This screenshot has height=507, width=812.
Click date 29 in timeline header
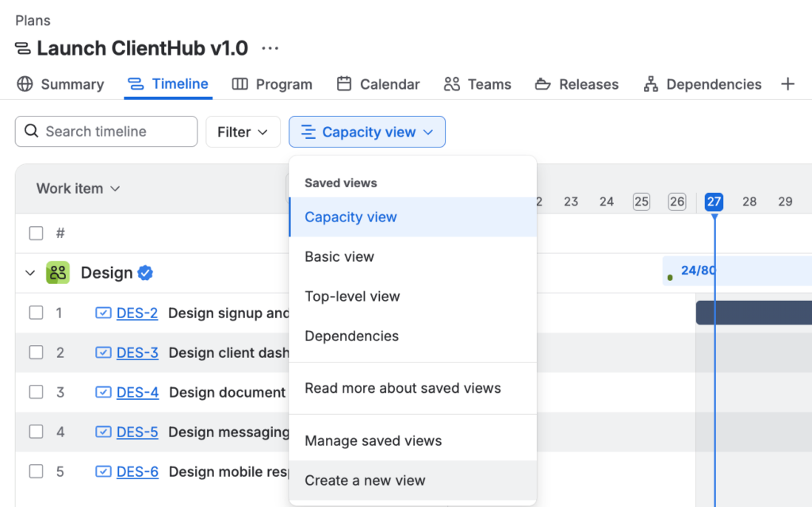coord(785,202)
